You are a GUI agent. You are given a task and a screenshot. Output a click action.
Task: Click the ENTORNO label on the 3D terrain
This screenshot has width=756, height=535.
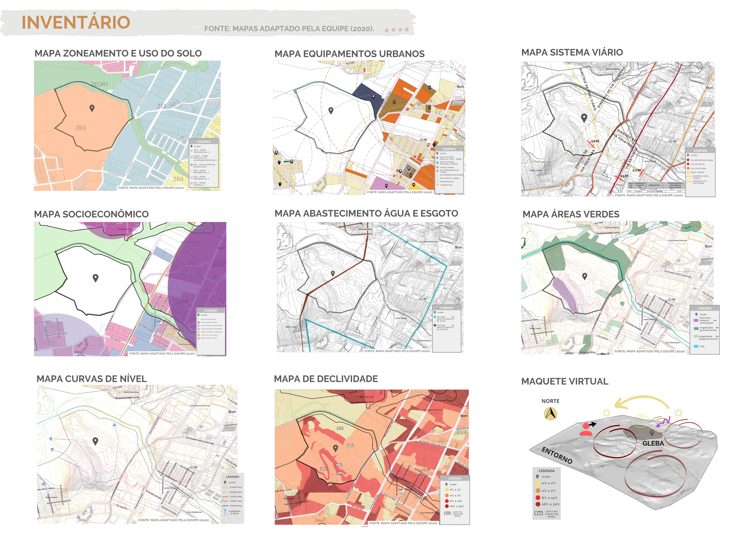tap(557, 455)
